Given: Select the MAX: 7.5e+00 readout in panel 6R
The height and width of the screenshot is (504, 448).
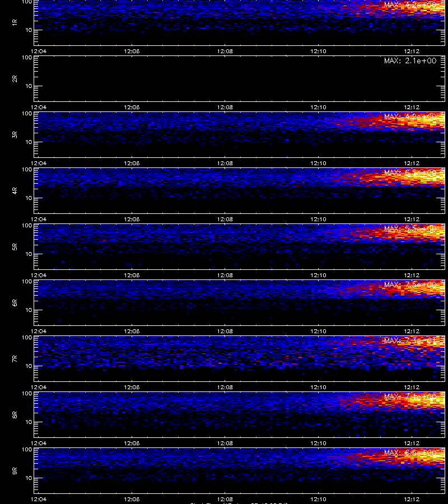Looking at the screenshot, I should (410, 284).
